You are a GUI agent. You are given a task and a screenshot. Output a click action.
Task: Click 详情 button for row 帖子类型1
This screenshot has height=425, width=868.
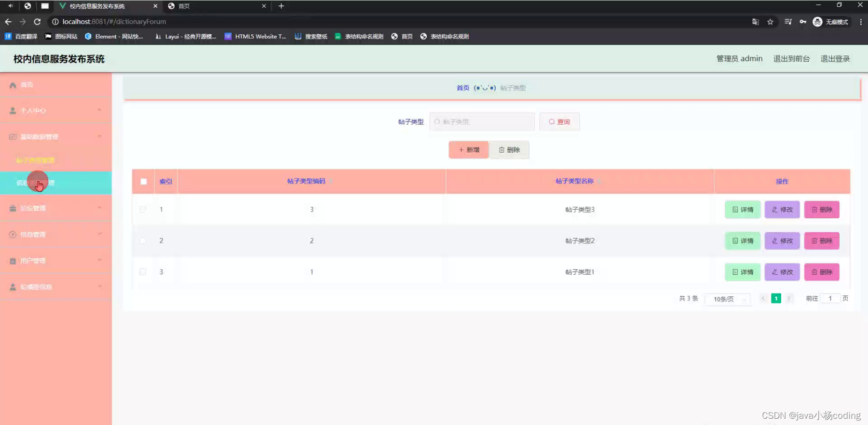click(743, 272)
